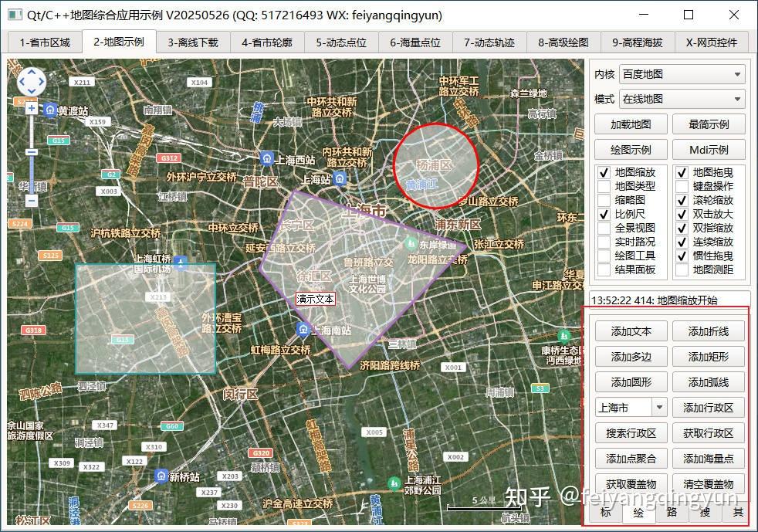Image resolution: width=758 pixels, height=532 pixels.
Task: Click the 清空覆盖物 button
Action: (709, 483)
